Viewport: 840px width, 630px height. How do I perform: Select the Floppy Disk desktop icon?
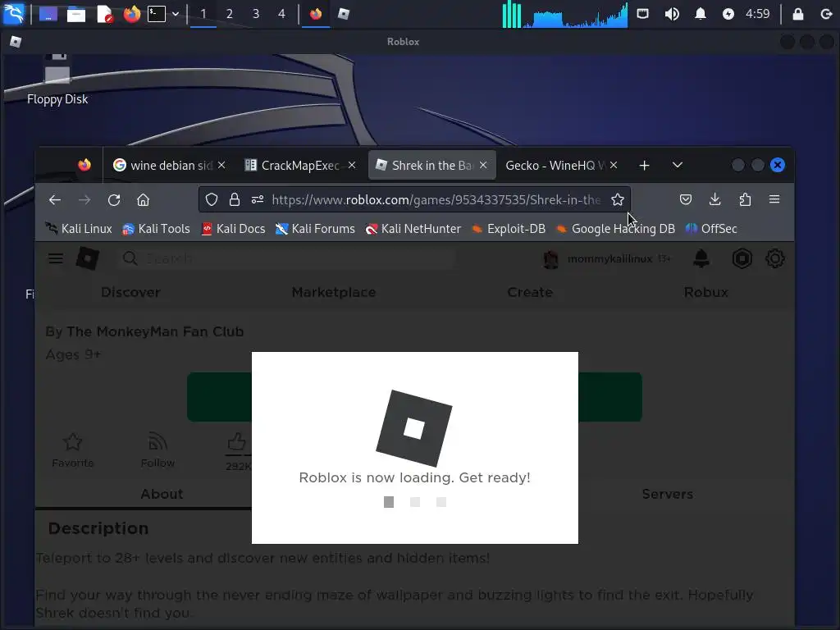57,79
